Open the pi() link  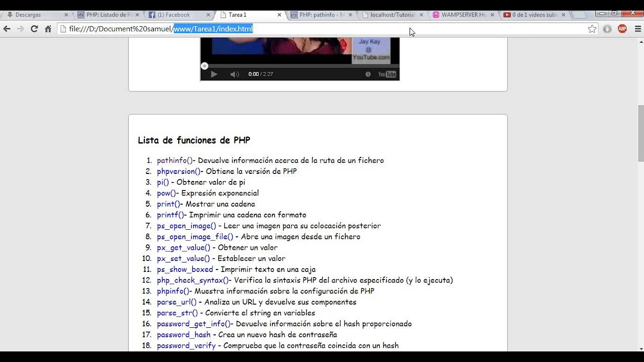click(x=163, y=182)
